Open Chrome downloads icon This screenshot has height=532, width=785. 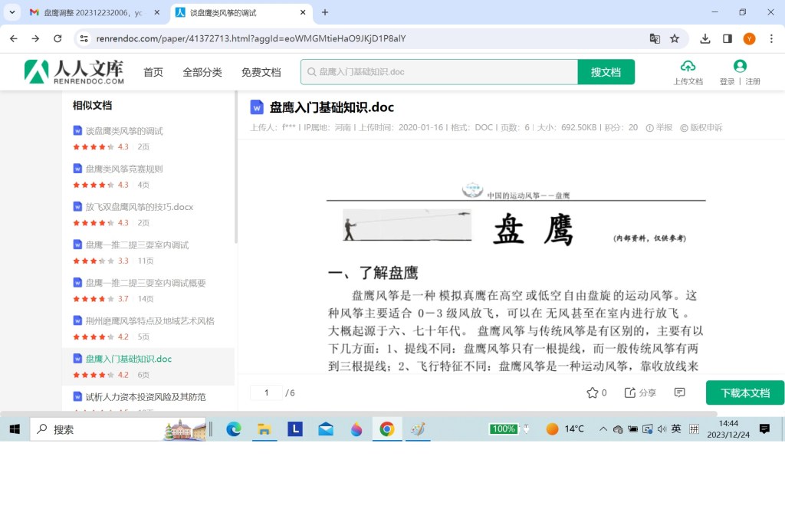point(705,38)
